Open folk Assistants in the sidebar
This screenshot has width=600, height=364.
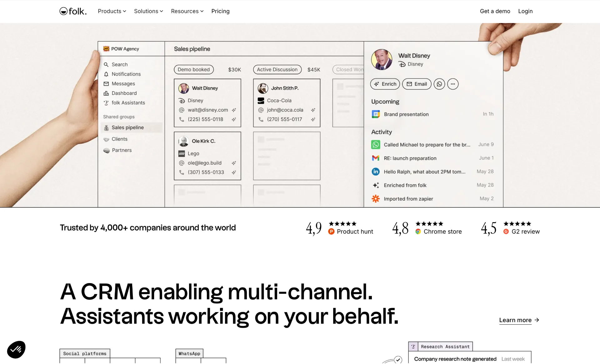[x=128, y=102]
